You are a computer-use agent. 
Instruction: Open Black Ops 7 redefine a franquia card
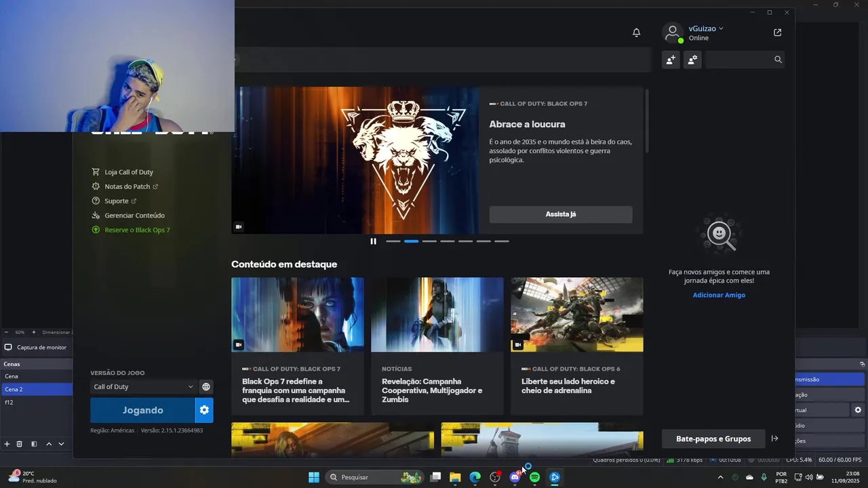pyautogui.click(x=298, y=346)
